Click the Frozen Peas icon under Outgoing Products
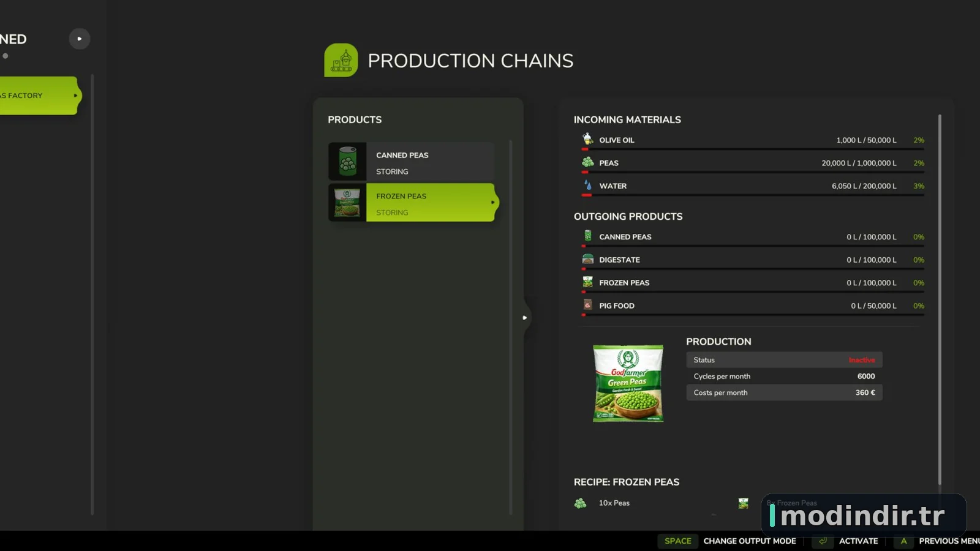The image size is (980, 551). (x=588, y=282)
